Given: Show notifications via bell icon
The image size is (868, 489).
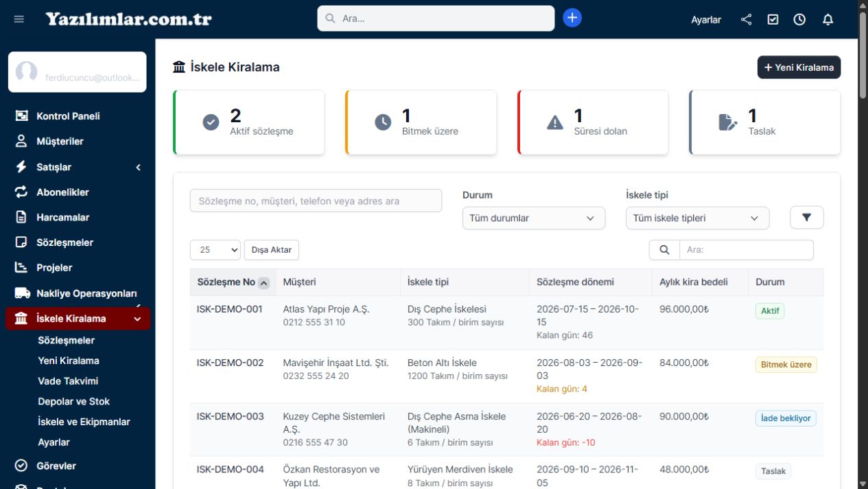Looking at the screenshot, I should point(828,19).
